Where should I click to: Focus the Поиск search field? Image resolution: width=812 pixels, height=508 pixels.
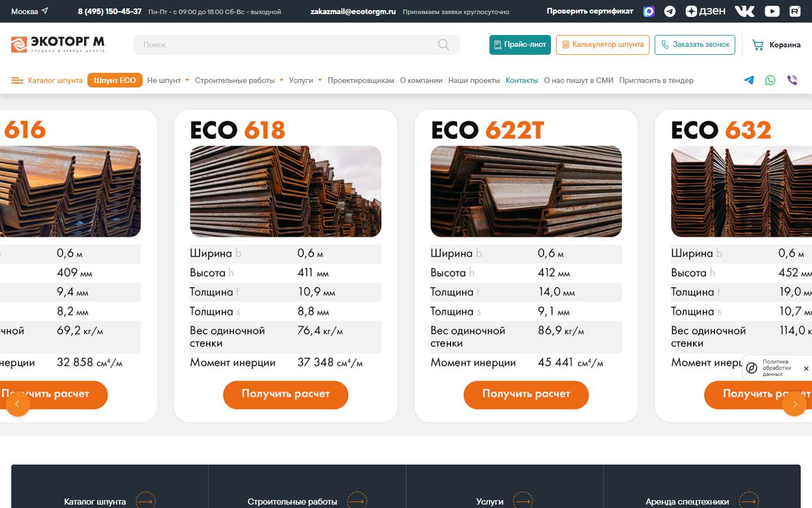(297, 45)
